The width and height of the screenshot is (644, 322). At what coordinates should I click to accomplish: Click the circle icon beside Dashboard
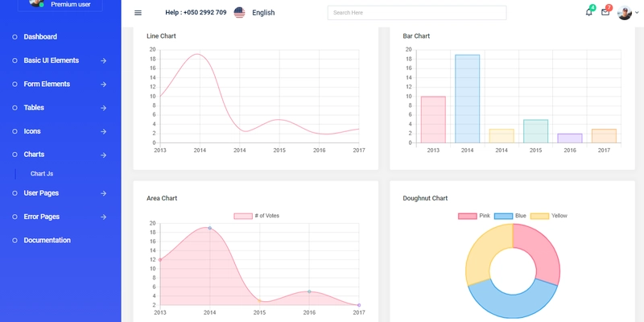point(14,37)
